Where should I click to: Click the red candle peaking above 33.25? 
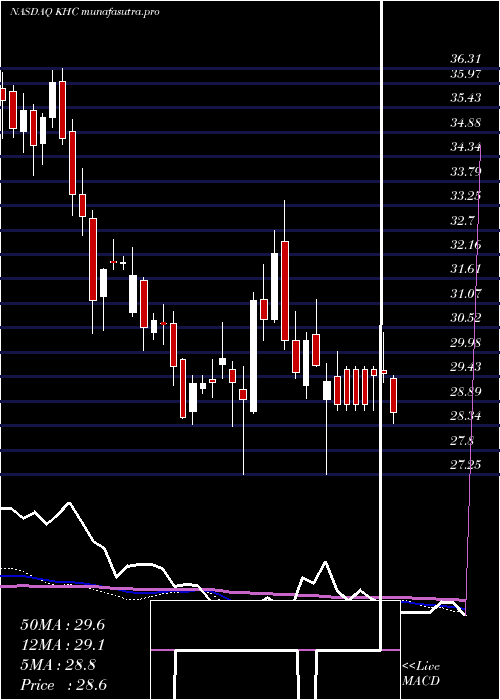(284, 291)
